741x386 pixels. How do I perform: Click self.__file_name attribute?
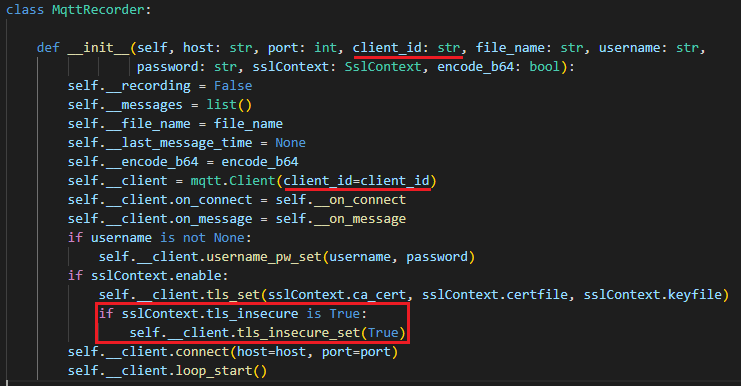click(129, 124)
